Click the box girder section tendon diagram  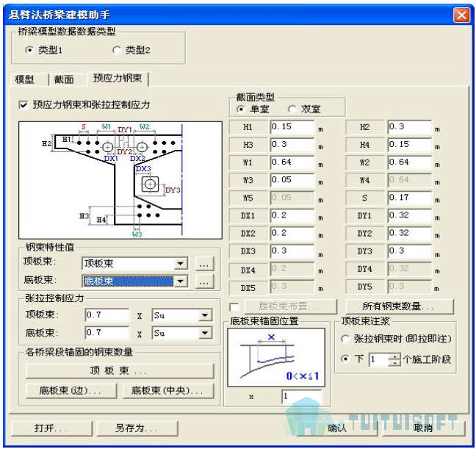pyautogui.click(x=120, y=180)
